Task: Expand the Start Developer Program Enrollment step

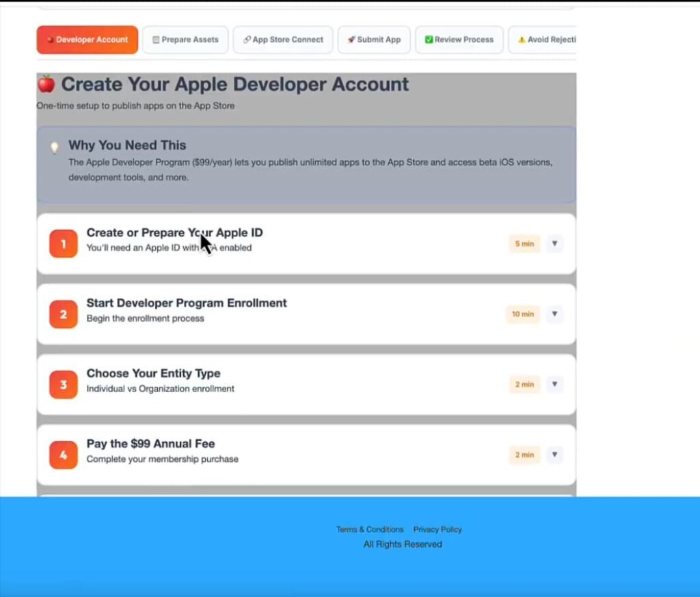Action: click(x=554, y=314)
